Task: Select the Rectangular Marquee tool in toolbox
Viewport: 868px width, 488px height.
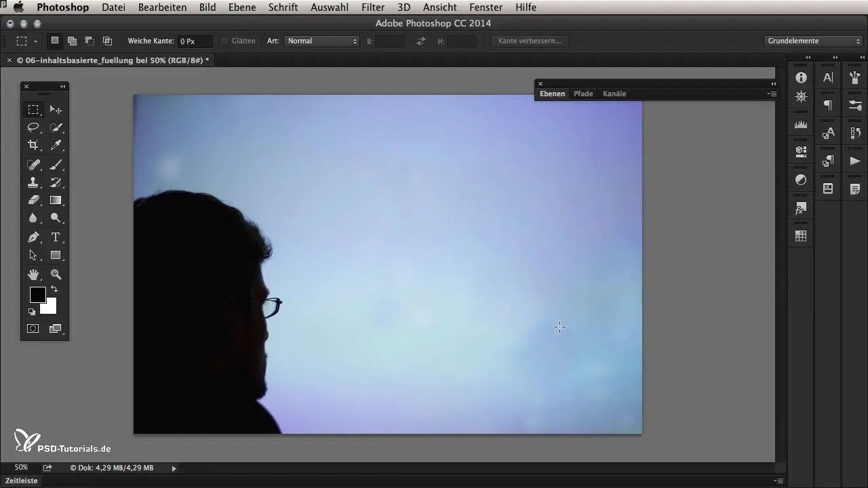Action: (33, 109)
